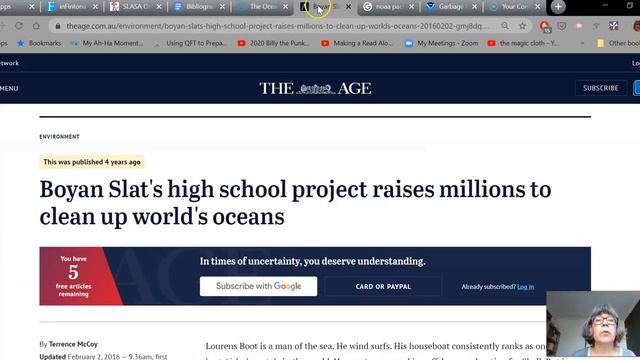Click Subscribe with Google button
Image resolution: width=640 pixels, height=360 pixels.
coord(258,286)
